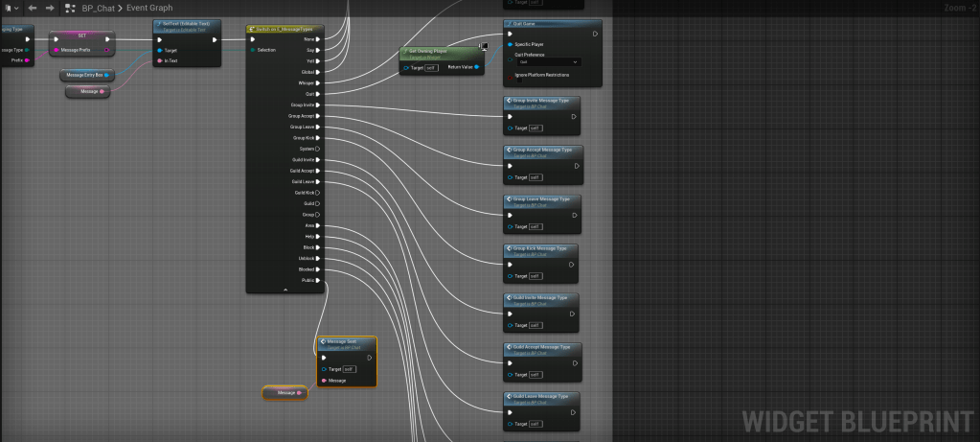
Task: Click the Guild Kick execution output pin
Action: click(317, 193)
